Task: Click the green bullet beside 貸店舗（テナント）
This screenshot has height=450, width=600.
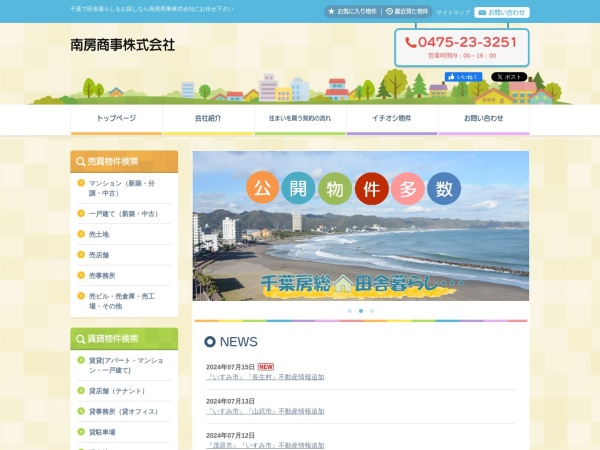Action: tap(81, 391)
